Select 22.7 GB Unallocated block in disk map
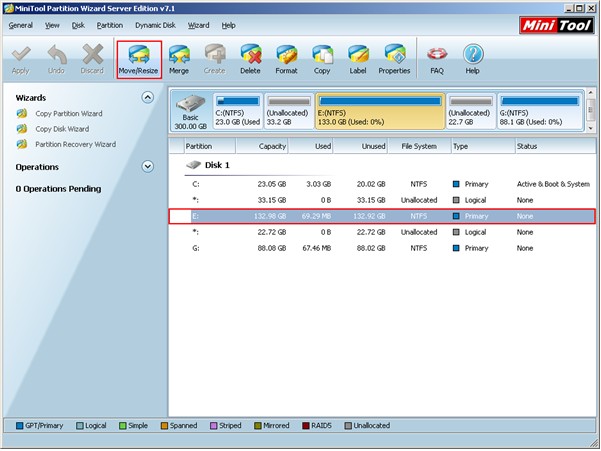The height and width of the screenshot is (451, 601). pos(471,111)
